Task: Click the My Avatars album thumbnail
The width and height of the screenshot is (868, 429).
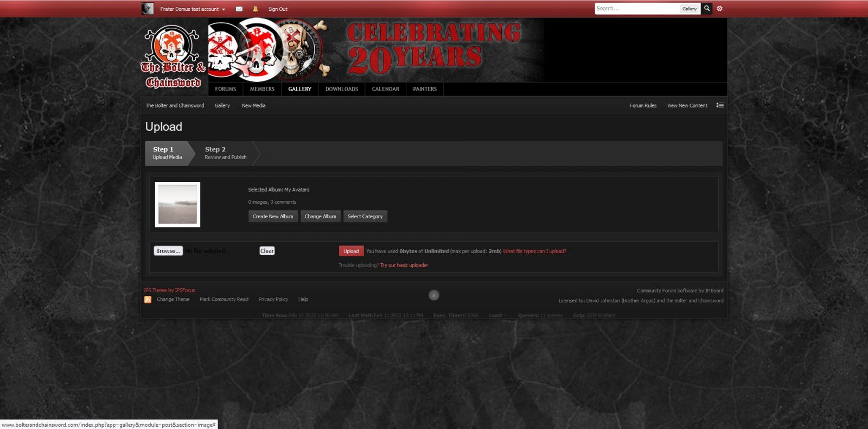Action: point(177,204)
